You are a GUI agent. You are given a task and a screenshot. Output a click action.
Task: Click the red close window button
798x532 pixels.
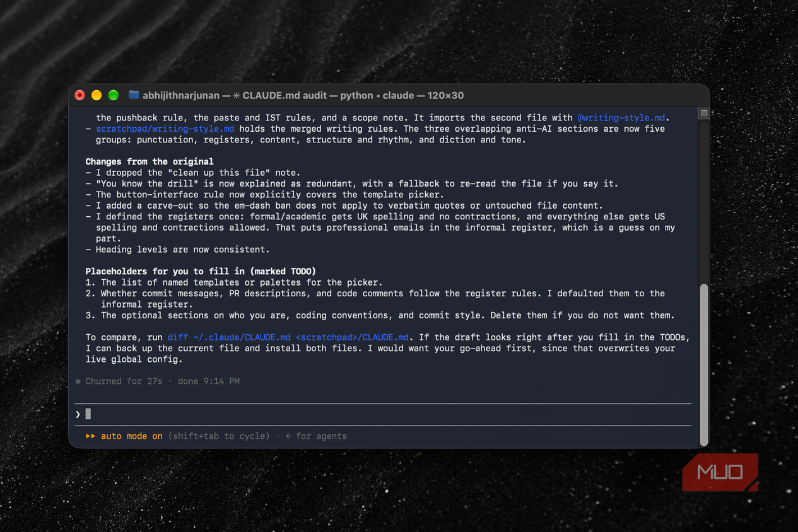tap(80, 95)
